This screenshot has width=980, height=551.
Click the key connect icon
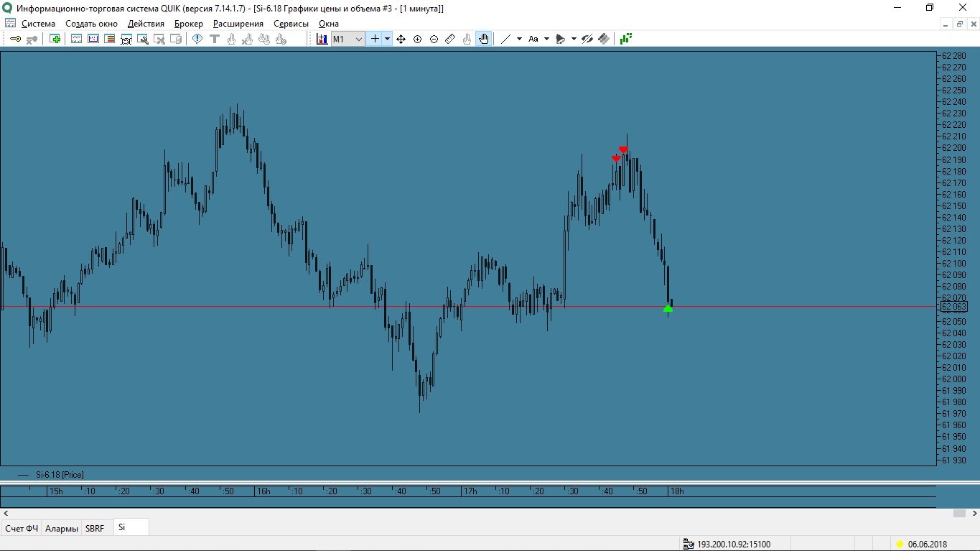(15, 39)
